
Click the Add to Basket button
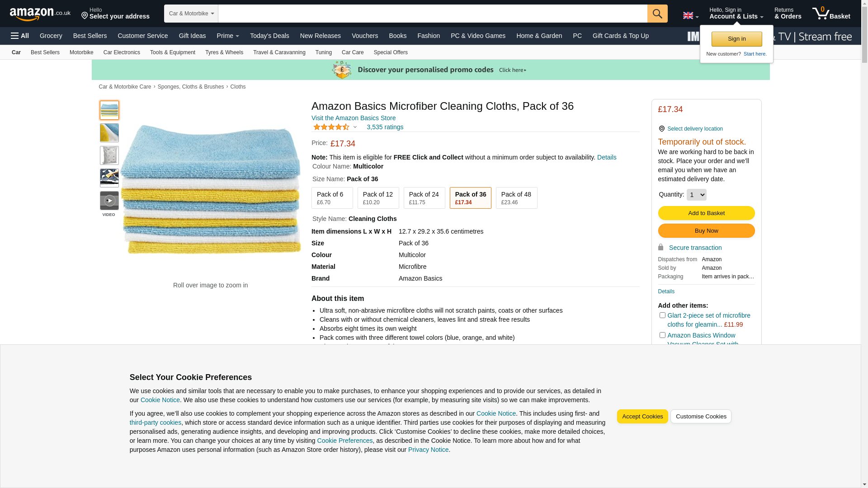click(706, 213)
